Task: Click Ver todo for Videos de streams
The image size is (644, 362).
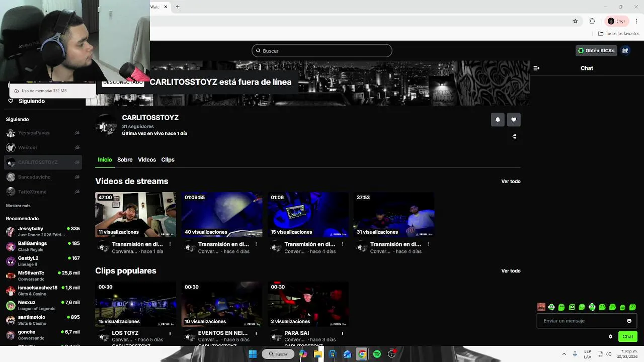Action: click(511, 182)
